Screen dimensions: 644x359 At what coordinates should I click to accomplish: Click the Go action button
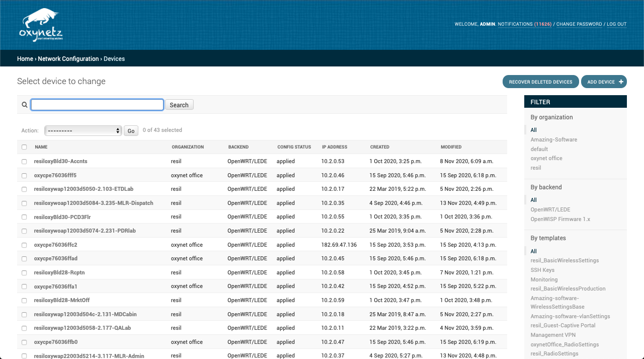coord(131,131)
